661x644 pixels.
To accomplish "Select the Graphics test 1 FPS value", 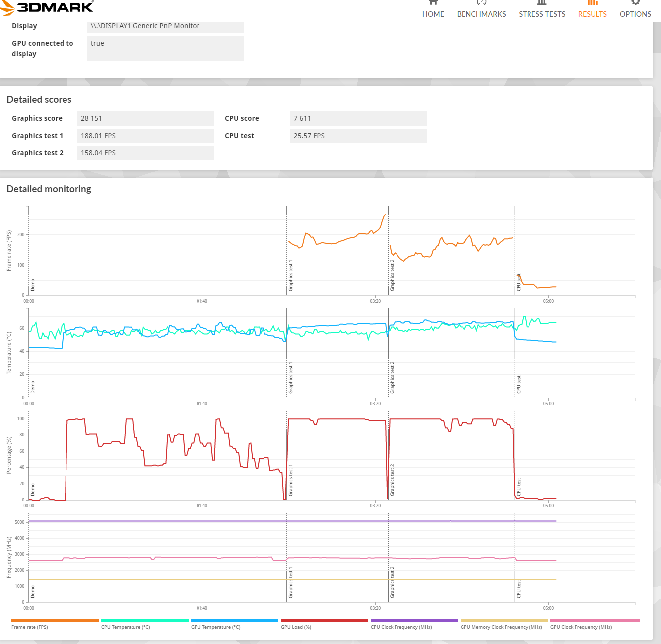I will pos(145,136).
